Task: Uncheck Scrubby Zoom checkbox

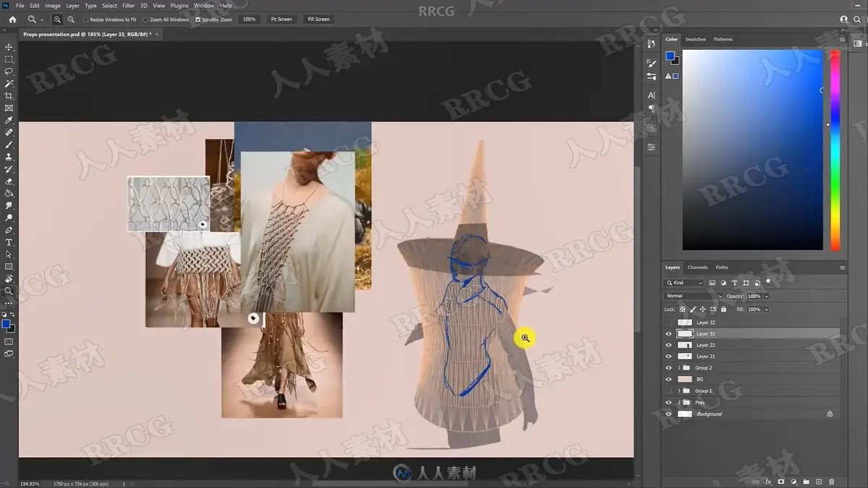Action: tap(198, 20)
